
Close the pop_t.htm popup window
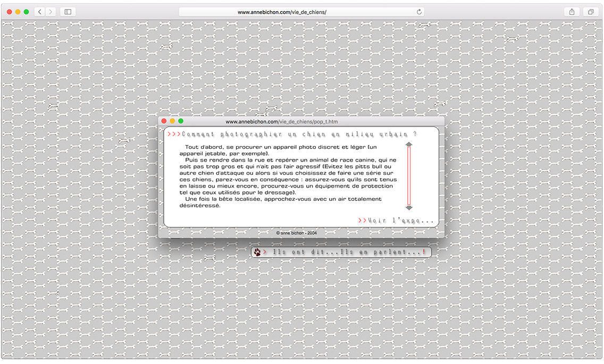click(x=164, y=122)
